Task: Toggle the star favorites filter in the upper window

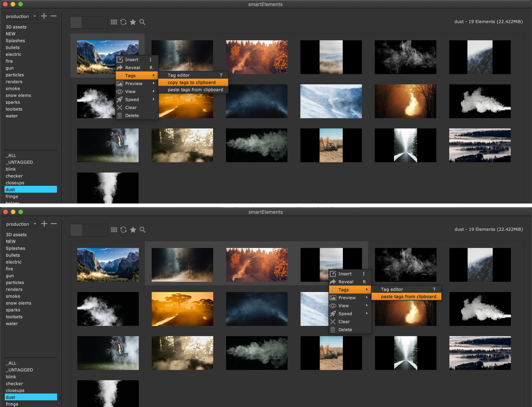Action: point(133,22)
